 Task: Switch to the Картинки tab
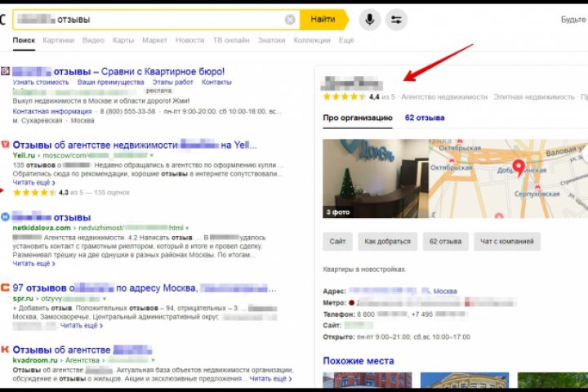[x=59, y=40]
